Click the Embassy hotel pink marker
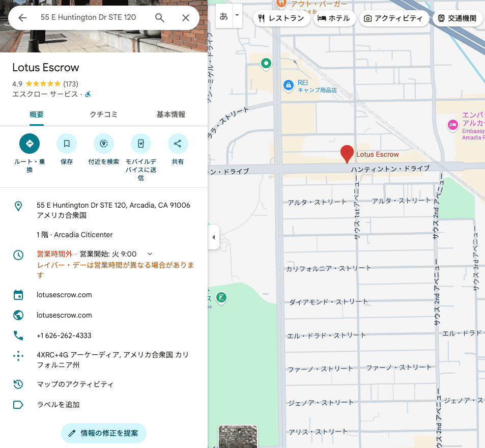This screenshot has width=485, height=448. [x=453, y=125]
